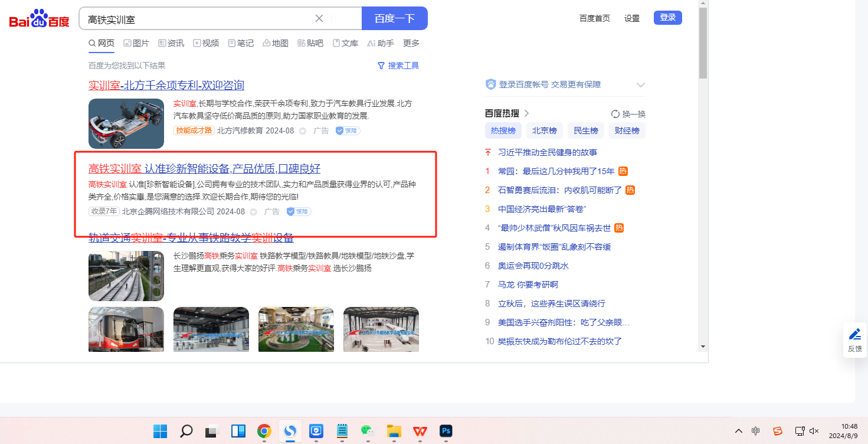Click the Baidu paw logo
The image size is (868, 444).
tap(39, 19)
